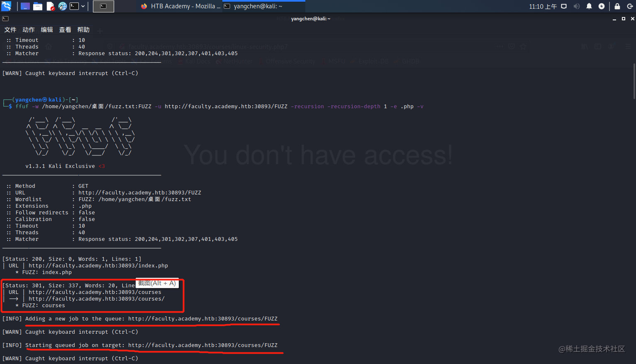The height and width of the screenshot is (364, 636).
Task: Open the file manager from the panel
Action: click(38, 6)
